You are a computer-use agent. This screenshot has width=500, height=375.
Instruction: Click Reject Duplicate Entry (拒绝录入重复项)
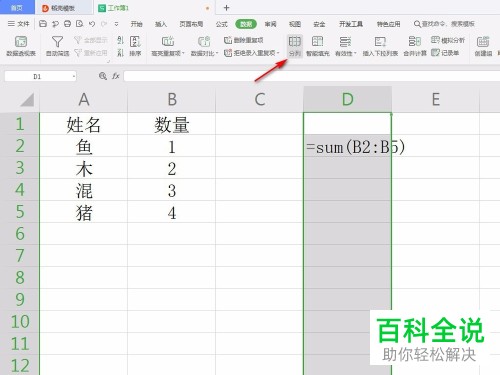[x=251, y=53]
